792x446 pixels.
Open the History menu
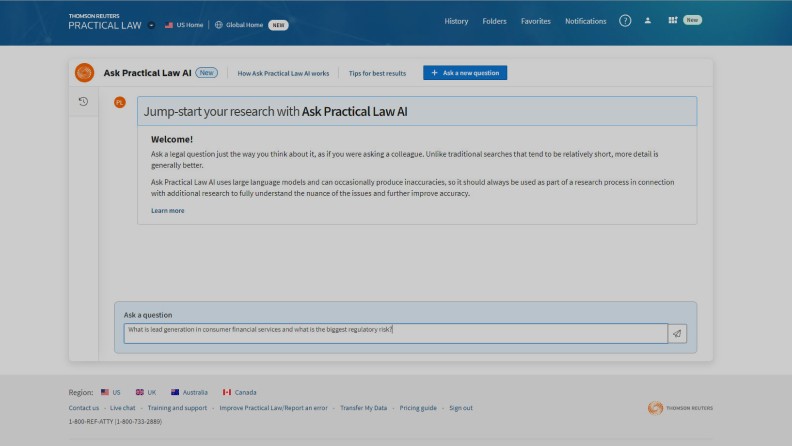pyautogui.click(x=456, y=21)
